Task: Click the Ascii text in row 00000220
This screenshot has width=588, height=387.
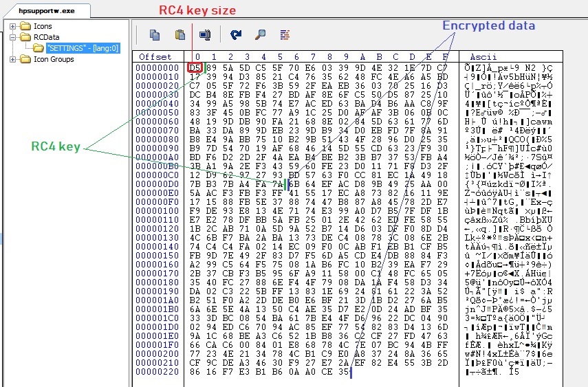Action: pos(492,372)
